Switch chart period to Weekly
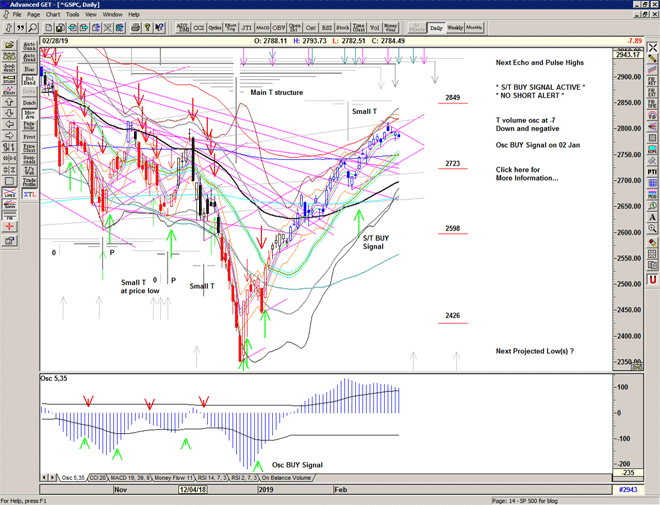This screenshot has height=505, width=660. 454,28
